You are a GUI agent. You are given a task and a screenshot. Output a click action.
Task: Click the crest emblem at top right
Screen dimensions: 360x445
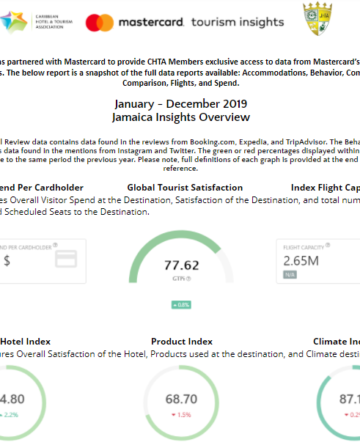pos(317,19)
